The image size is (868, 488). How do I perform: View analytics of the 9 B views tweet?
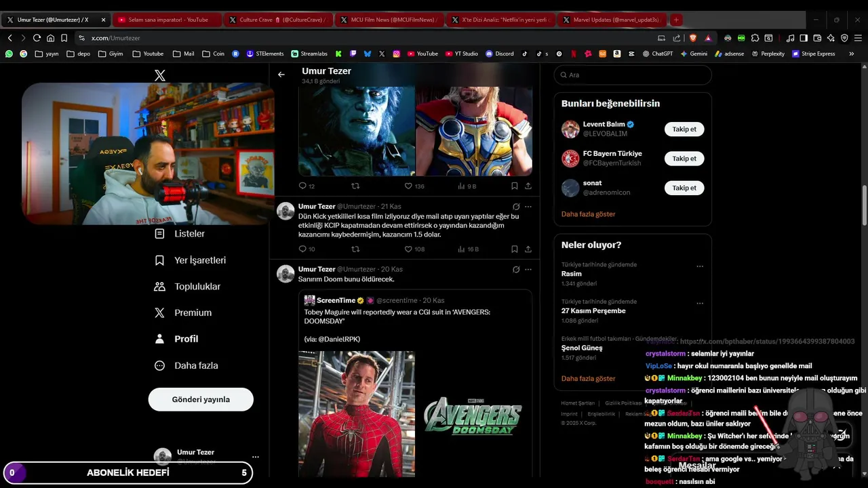pyautogui.click(x=467, y=186)
